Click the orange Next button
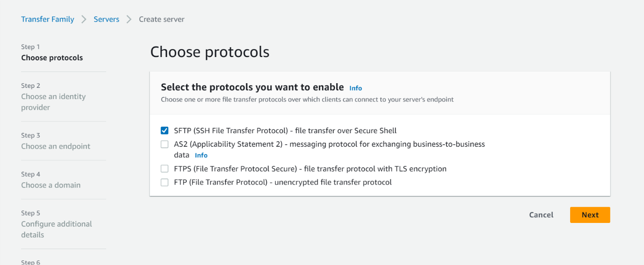This screenshot has width=644, height=265. pyautogui.click(x=590, y=215)
